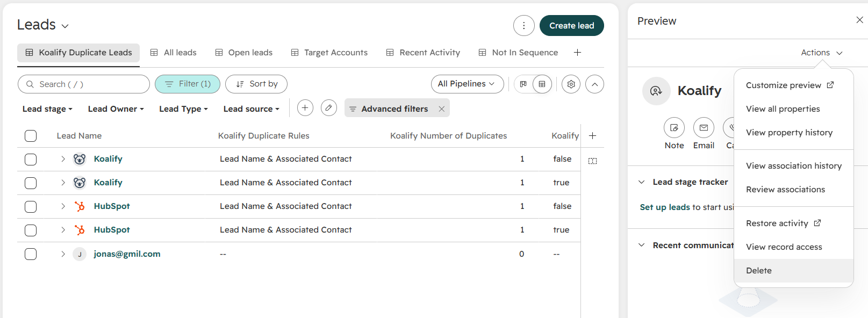
Task: Open the three-dot more options menu
Action: coord(523,25)
